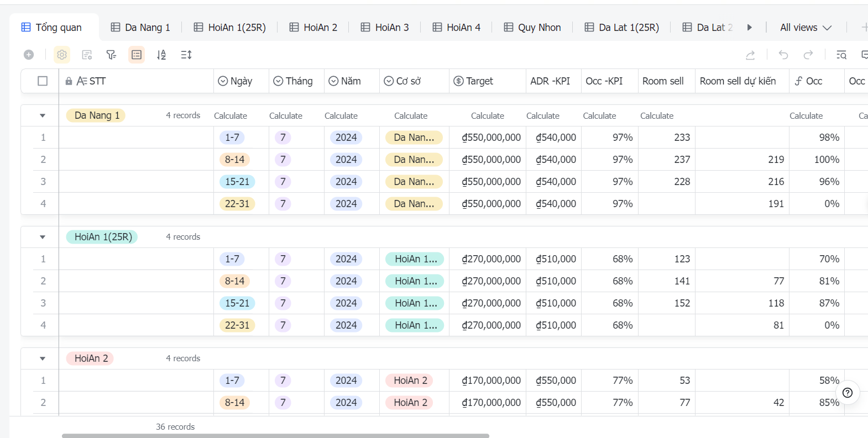Click the Tháng column type icon
868x438 pixels.
pyautogui.click(x=278, y=81)
